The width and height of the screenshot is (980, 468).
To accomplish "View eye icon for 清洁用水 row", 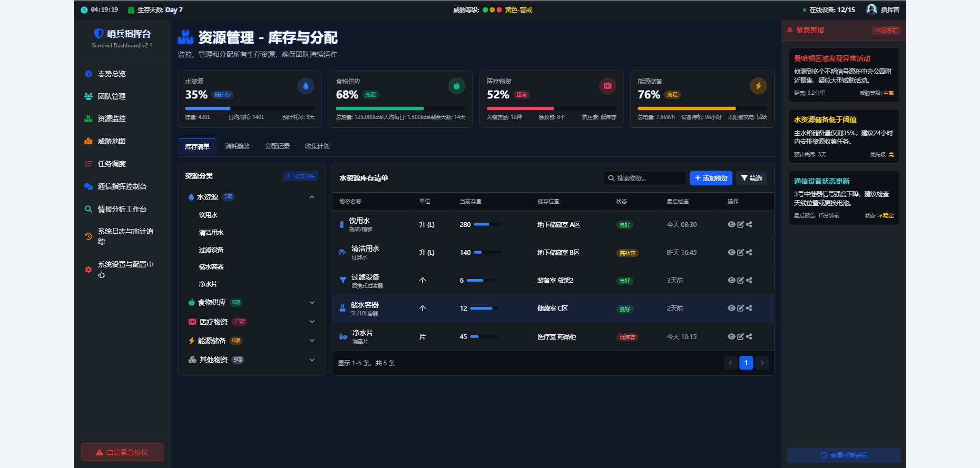I will click(731, 252).
